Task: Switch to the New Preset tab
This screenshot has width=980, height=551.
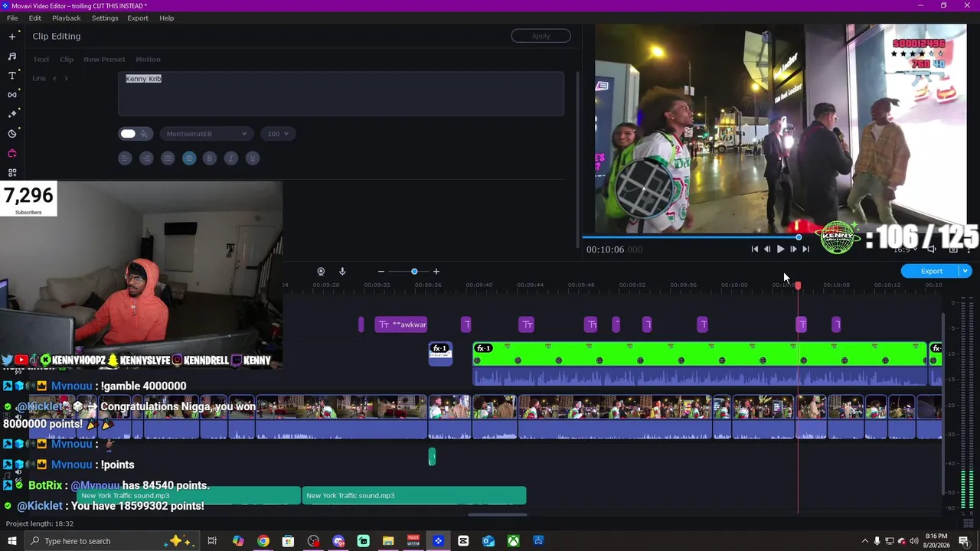Action: pos(104,59)
